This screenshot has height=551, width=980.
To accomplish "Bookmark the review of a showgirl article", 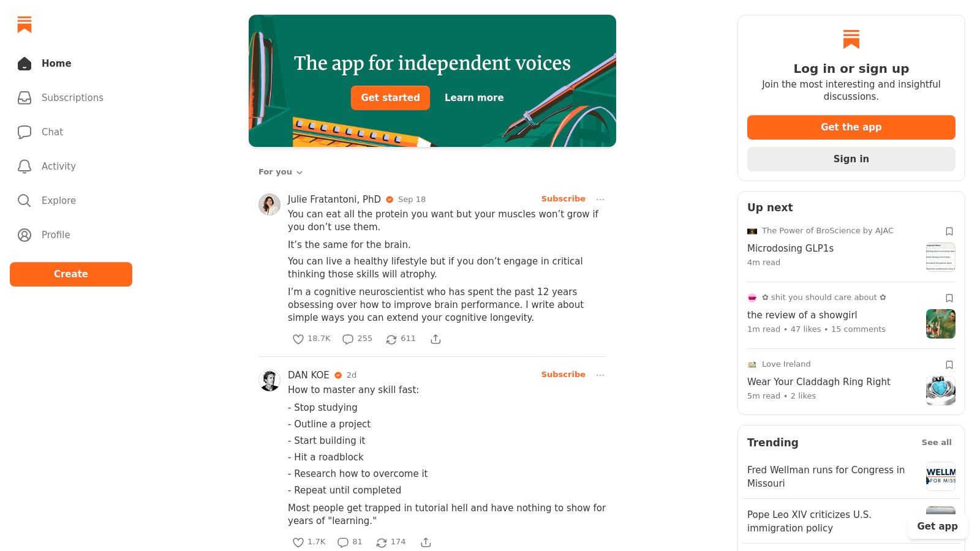I will (x=949, y=298).
